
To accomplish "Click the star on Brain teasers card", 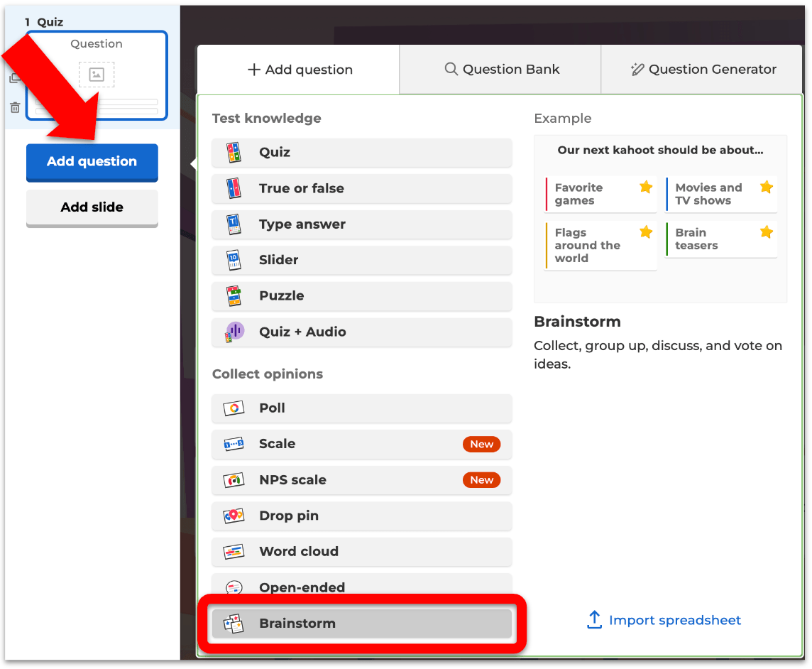I will [767, 232].
